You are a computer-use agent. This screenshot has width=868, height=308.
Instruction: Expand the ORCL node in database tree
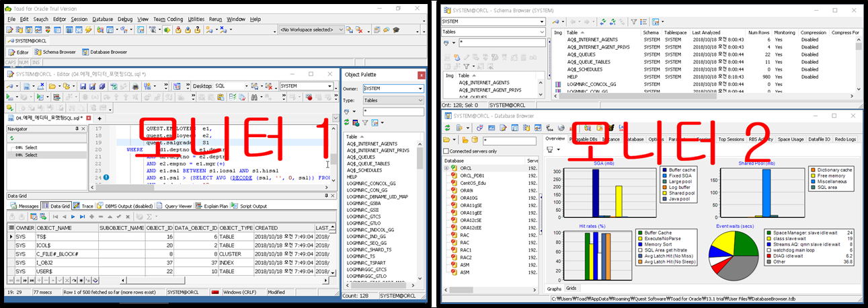click(446, 168)
